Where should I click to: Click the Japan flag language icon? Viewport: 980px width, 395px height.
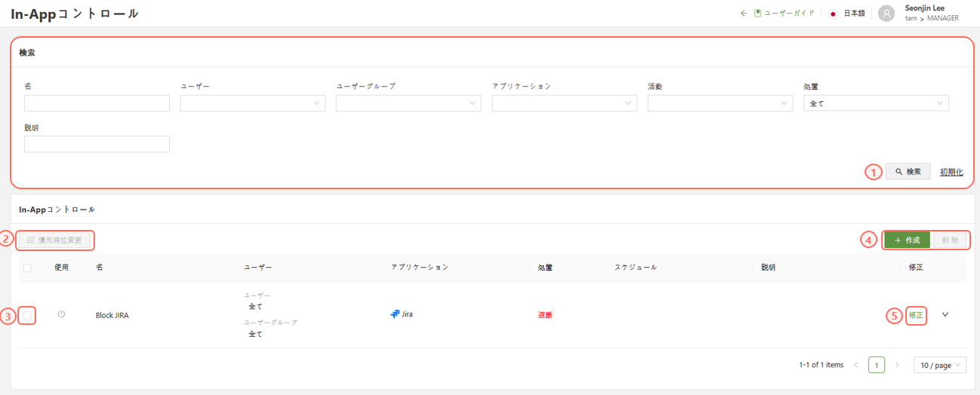(833, 14)
